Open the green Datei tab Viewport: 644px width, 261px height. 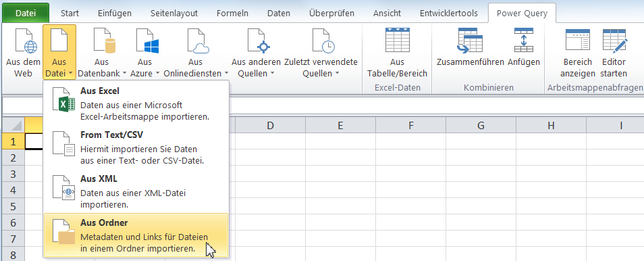[x=26, y=13]
